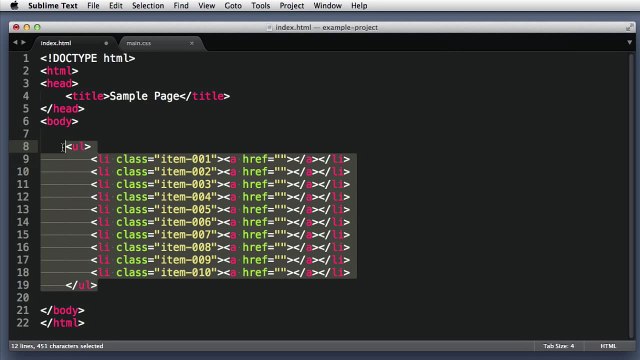640x360 pixels.
Task: Open the Find menu
Action: tap(181, 6)
